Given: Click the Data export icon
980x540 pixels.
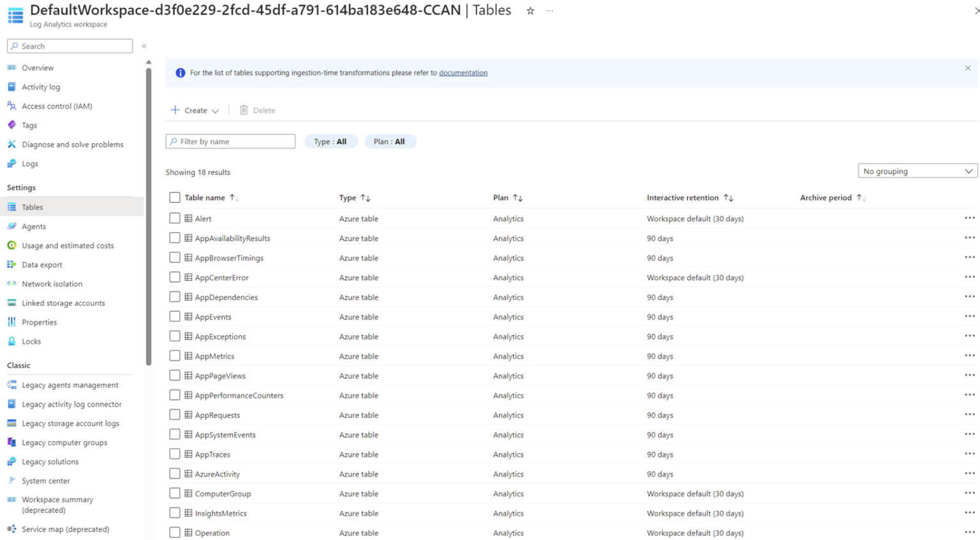Looking at the screenshot, I should 11,264.
